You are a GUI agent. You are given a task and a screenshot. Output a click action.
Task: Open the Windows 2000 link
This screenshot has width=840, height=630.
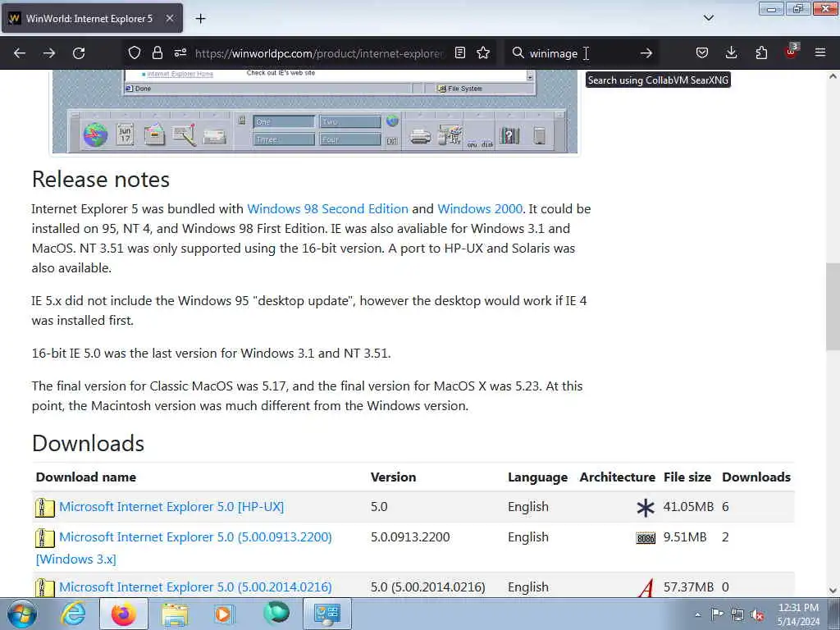(x=480, y=209)
